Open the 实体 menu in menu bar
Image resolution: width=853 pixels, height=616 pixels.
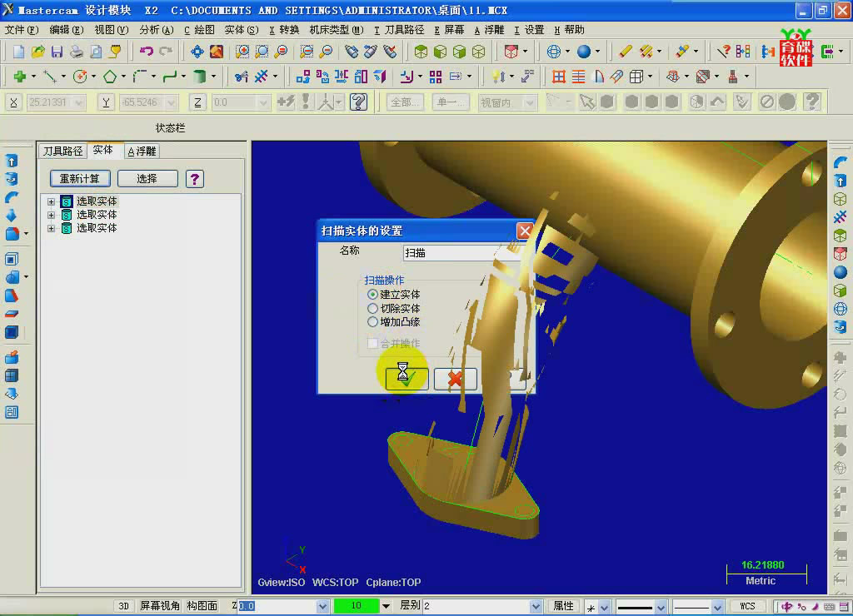242,30
